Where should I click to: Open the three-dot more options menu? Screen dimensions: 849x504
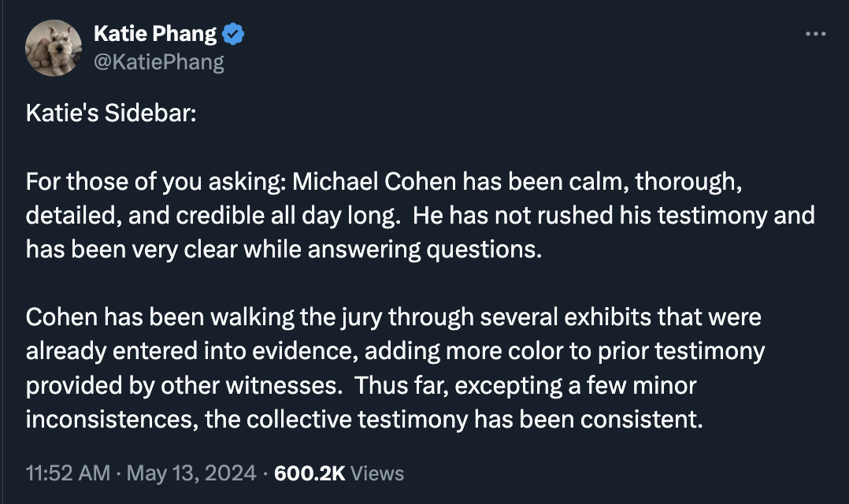(x=815, y=34)
